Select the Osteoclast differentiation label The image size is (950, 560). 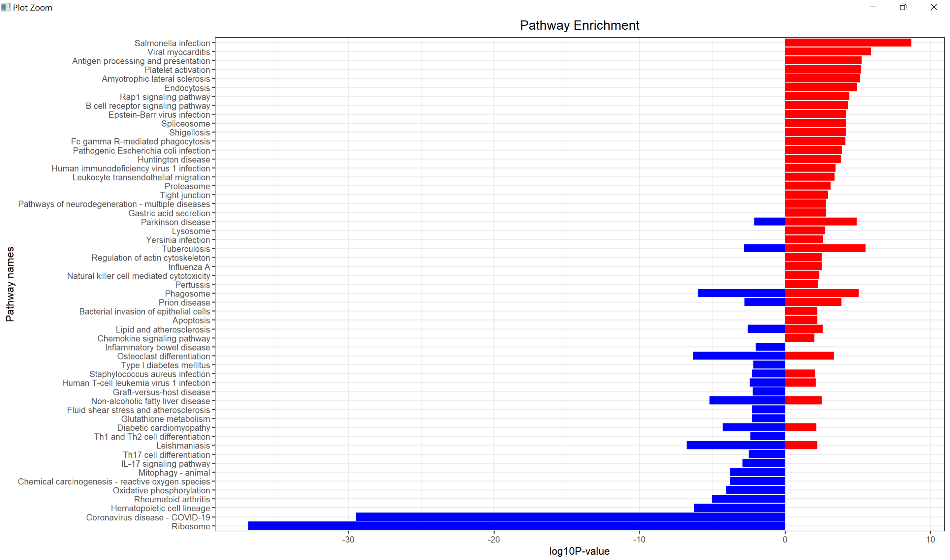pos(163,356)
